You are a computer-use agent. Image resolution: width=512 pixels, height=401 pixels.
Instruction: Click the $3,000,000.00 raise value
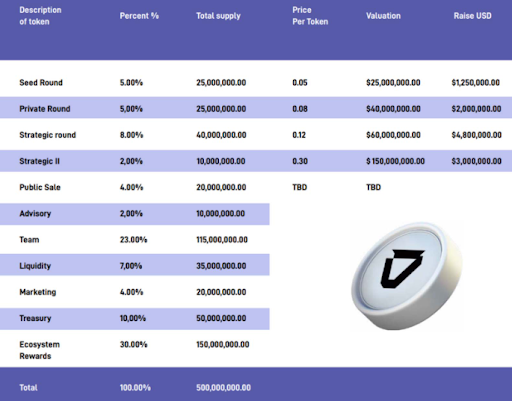click(x=477, y=161)
